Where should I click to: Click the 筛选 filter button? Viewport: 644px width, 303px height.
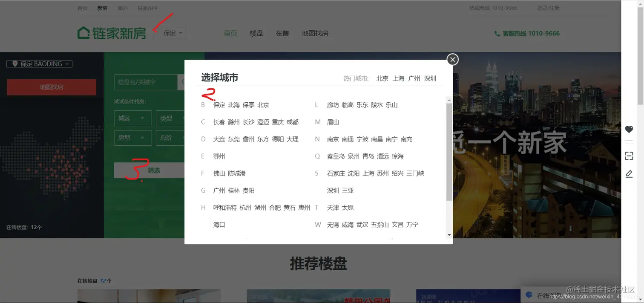tap(154, 170)
